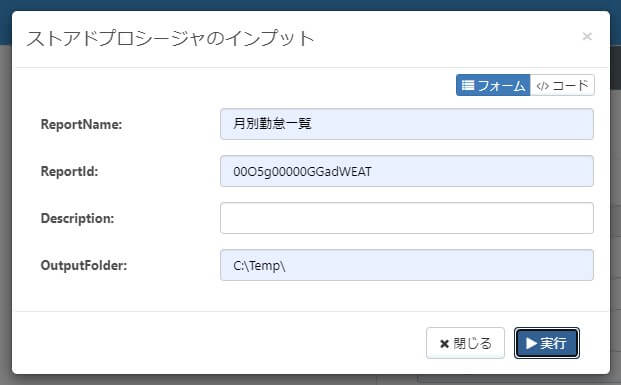Click the empty Description input field
Screen dimensions: 621x385
coord(407,218)
